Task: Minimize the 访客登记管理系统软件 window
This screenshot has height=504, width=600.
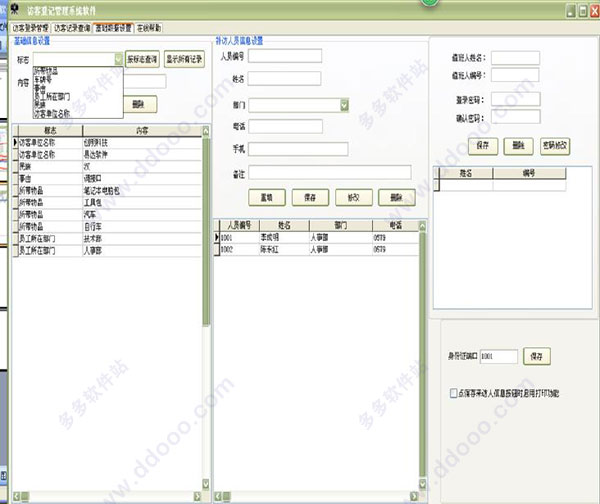Action: 571,11
